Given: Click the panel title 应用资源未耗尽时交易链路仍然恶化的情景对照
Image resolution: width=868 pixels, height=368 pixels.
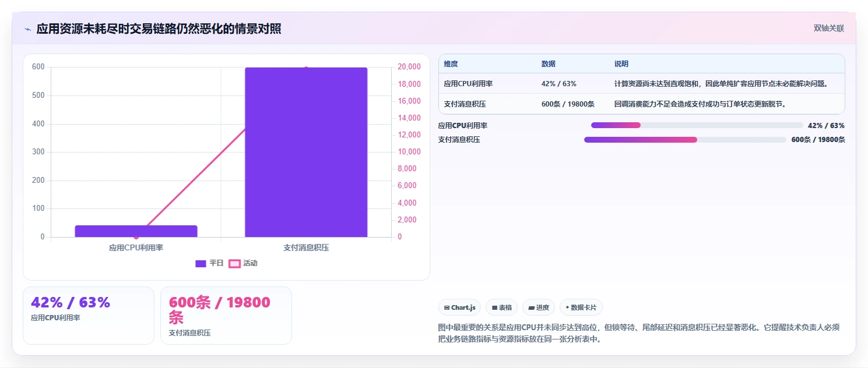Looking at the screenshot, I should click(159, 29).
